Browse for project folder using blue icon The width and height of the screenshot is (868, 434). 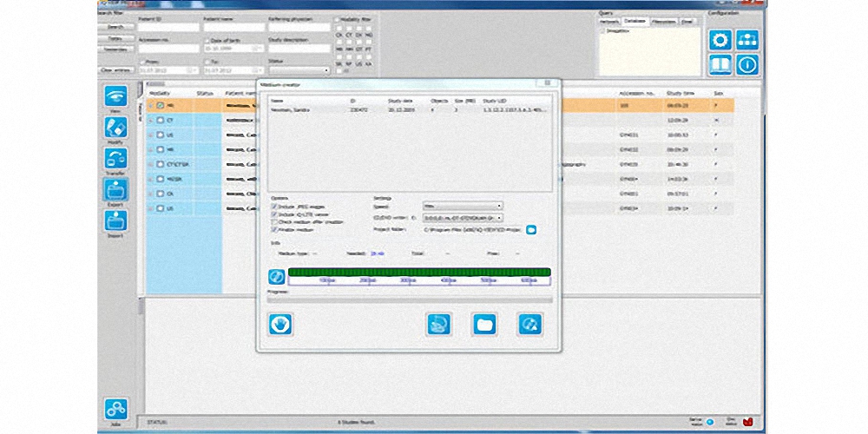point(532,229)
